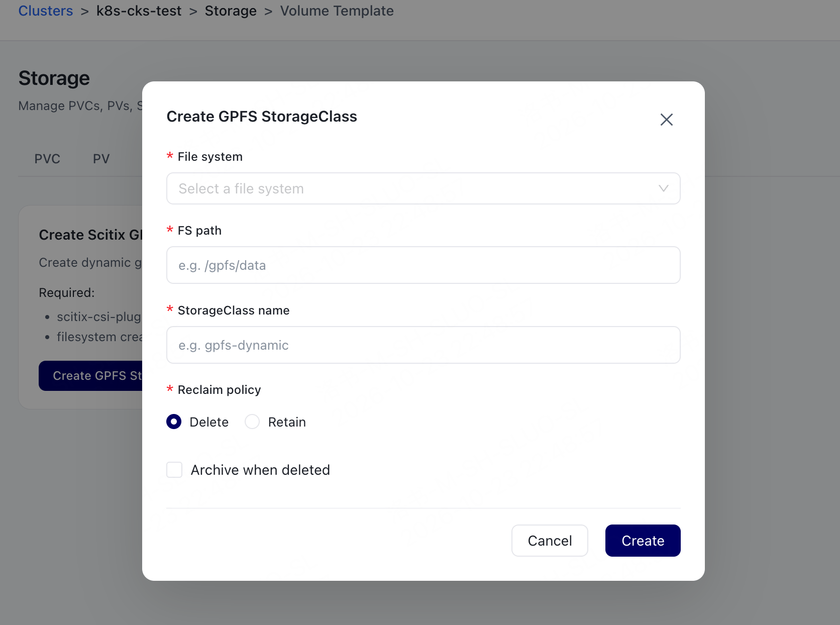The width and height of the screenshot is (840, 625).
Task: Click the File system dropdown chevron
Action: pos(663,188)
